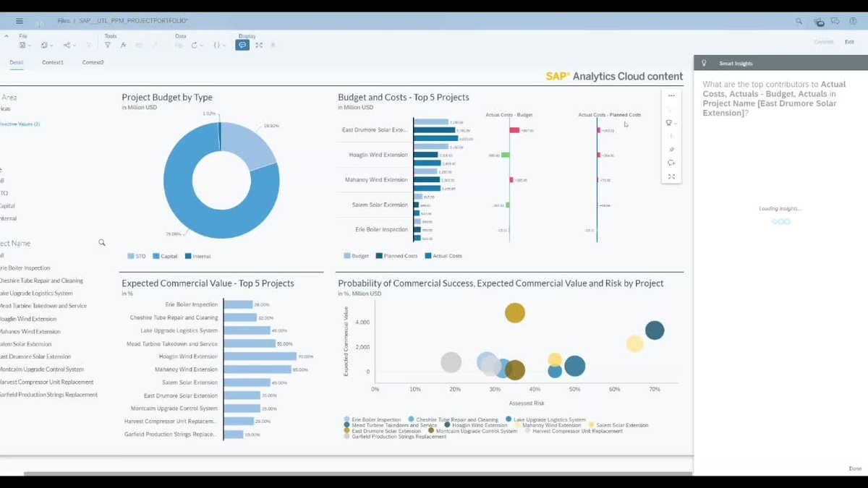Click the fullscreen icon in Display group

point(258,45)
